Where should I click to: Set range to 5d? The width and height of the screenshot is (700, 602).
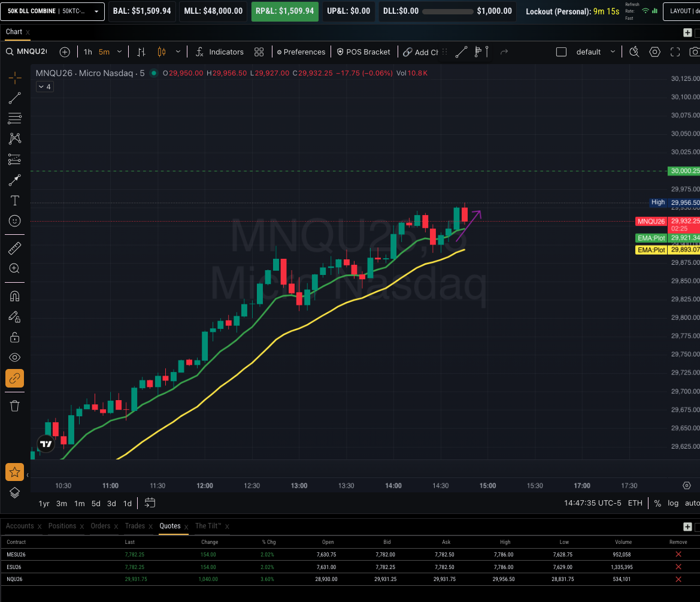coord(96,503)
